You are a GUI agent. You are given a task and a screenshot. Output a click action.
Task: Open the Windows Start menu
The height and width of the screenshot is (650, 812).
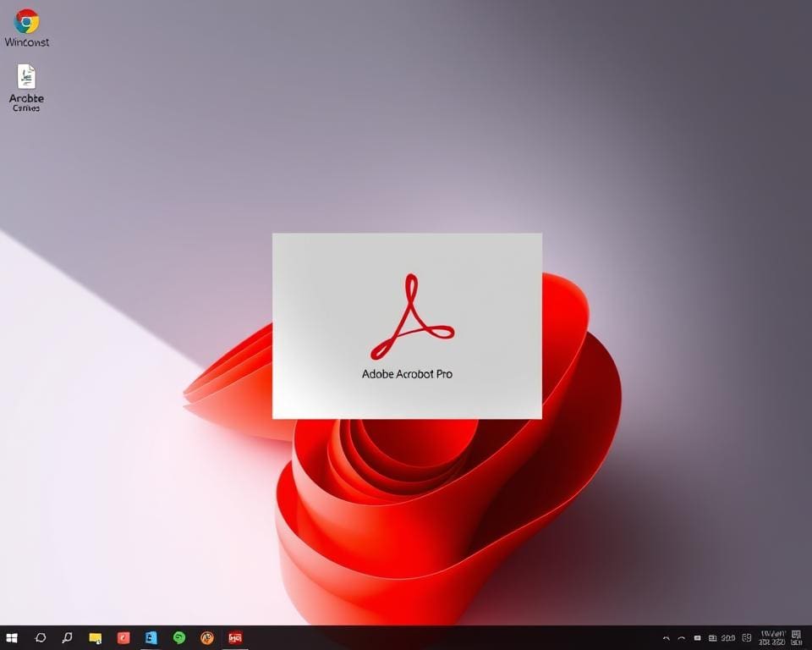click(x=11, y=638)
